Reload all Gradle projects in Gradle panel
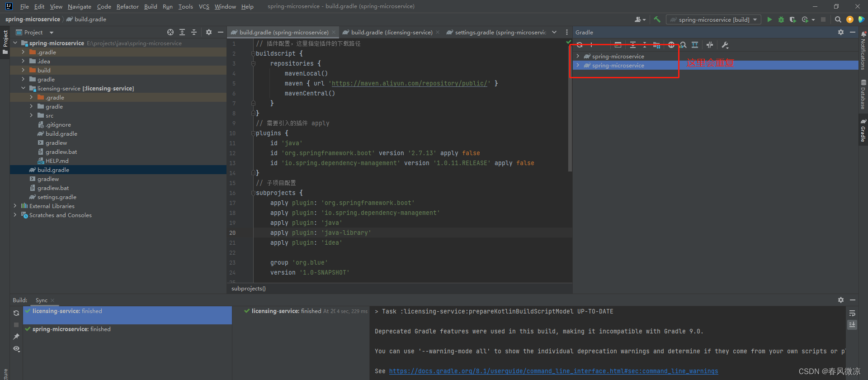This screenshot has height=380, width=868. click(x=580, y=45)
